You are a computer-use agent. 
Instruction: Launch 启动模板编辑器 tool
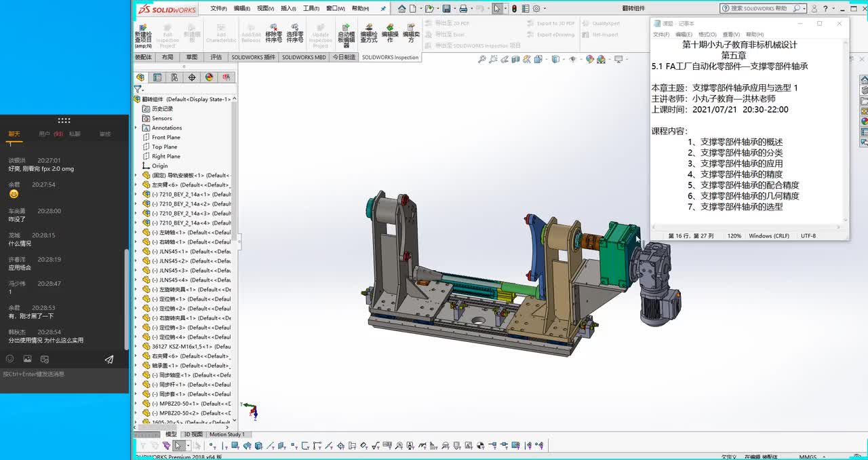point(347,35)
